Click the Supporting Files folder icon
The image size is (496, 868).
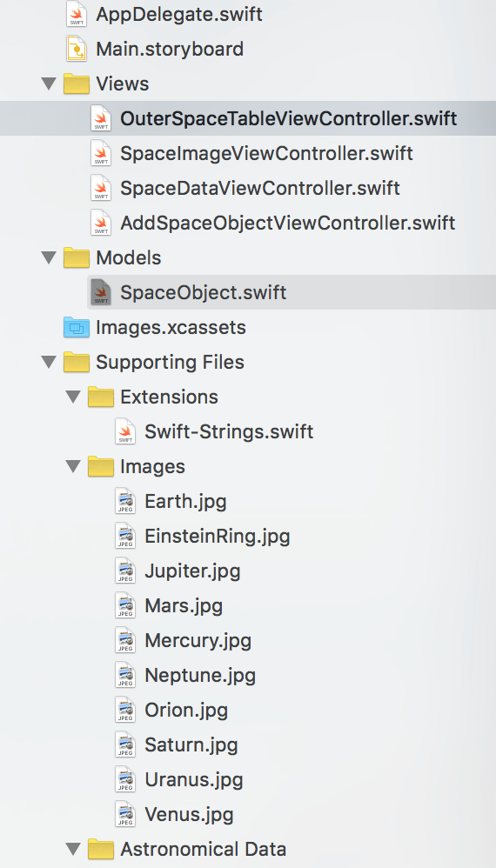click(x=77, y=363)
